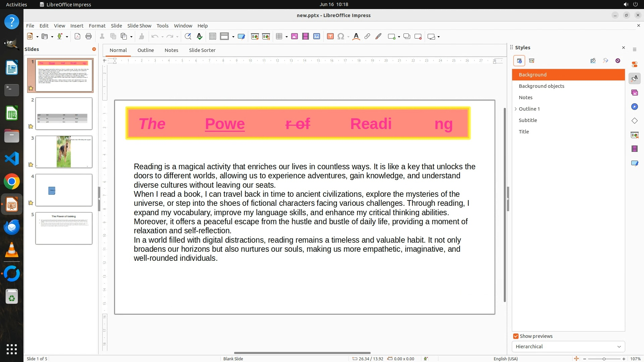Select the Subtitle style entry

[x=528, y=120]
